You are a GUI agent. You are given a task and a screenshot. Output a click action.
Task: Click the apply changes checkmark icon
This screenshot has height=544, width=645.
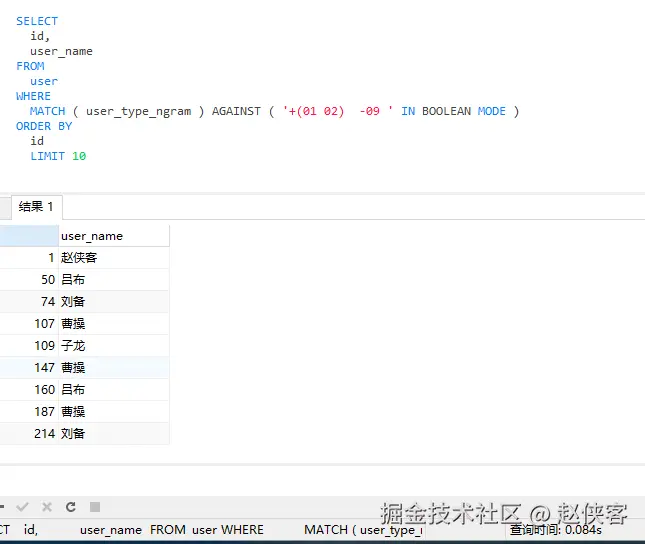[22, 507]
